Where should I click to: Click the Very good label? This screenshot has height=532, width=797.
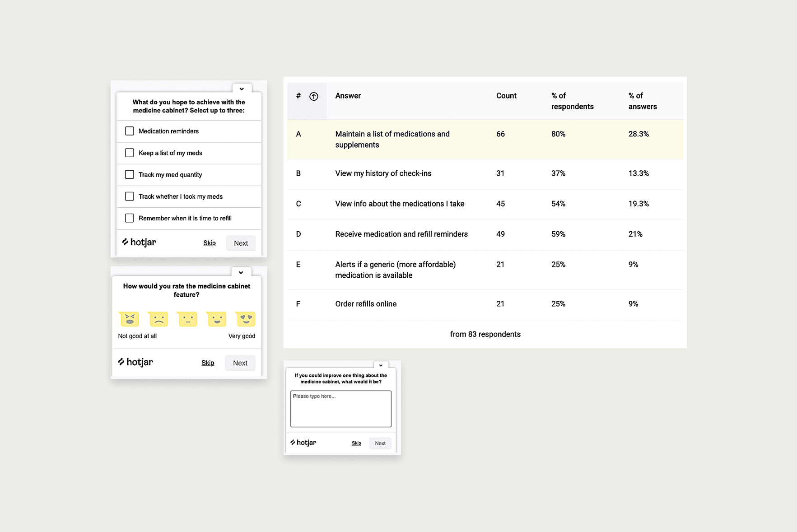242,336
